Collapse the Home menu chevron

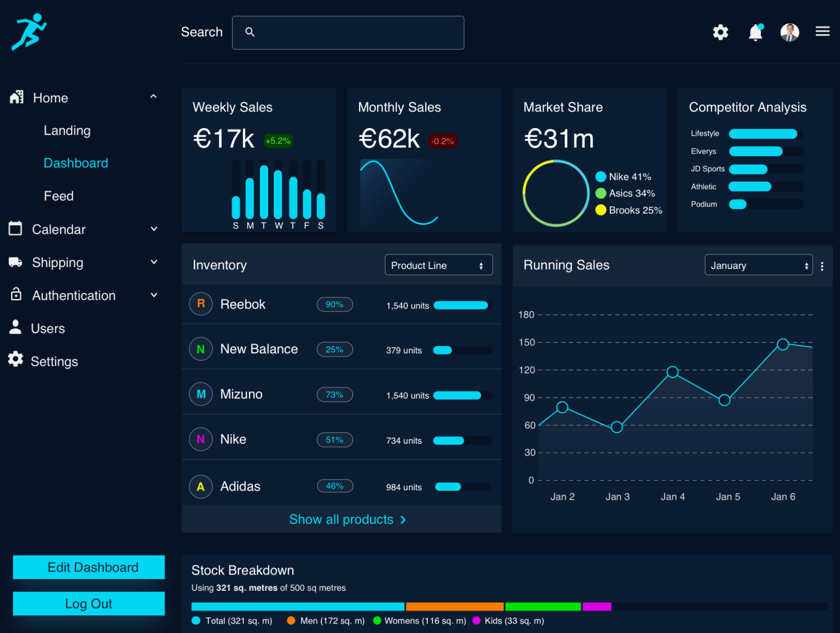tap(154, 97)
